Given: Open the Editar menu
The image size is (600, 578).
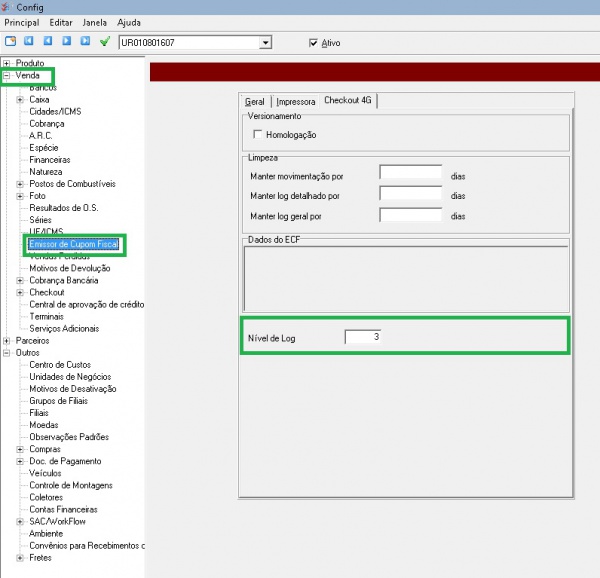Looking at the screenshot, I should [61, 22].
